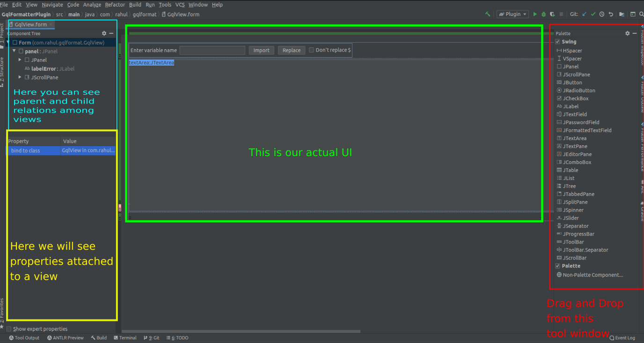Select JTextArea in the palette list

[x=571, y=138]
